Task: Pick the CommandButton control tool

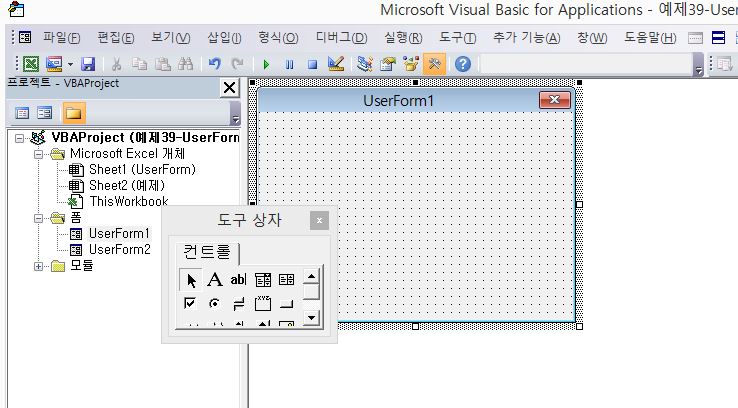Action: [287, 304]
